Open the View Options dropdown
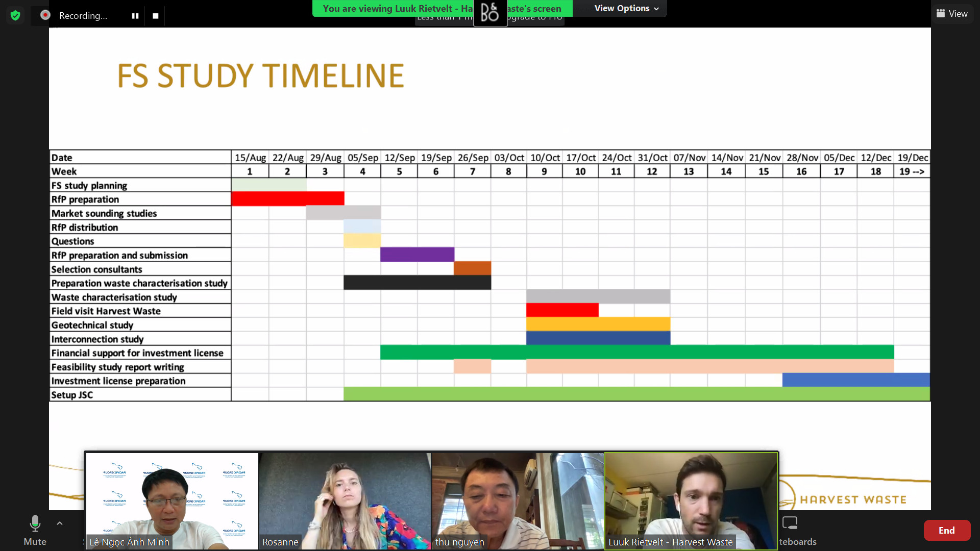 pyautogui.click(x=626, y=8)
